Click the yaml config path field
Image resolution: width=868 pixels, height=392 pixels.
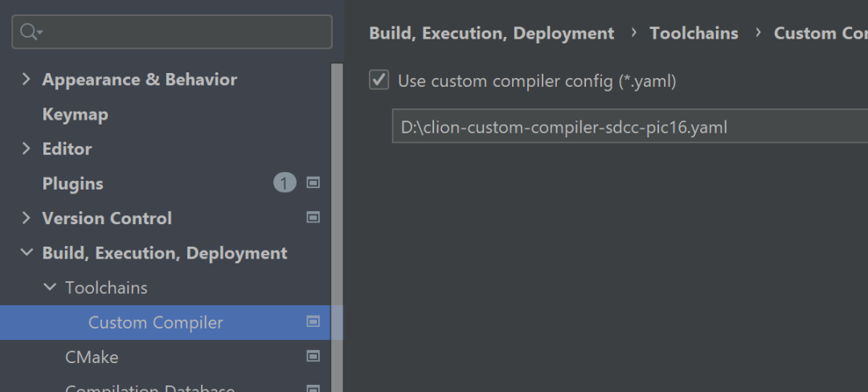tap(630, 127)
